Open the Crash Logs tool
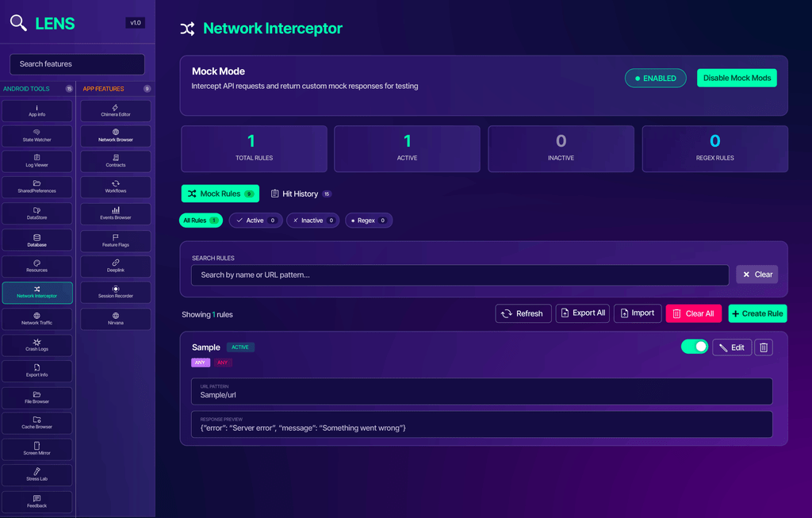Screen dimensions: 812x518 36,345
